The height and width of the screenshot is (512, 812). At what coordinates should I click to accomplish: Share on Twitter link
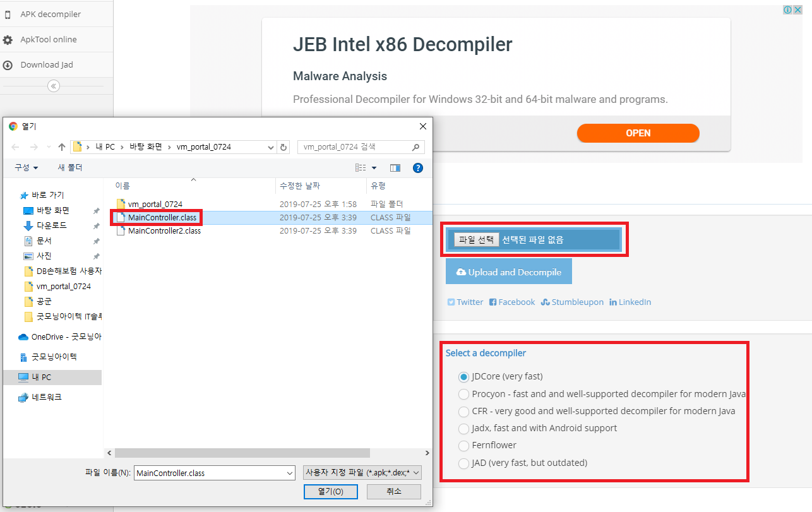(465, 302)
